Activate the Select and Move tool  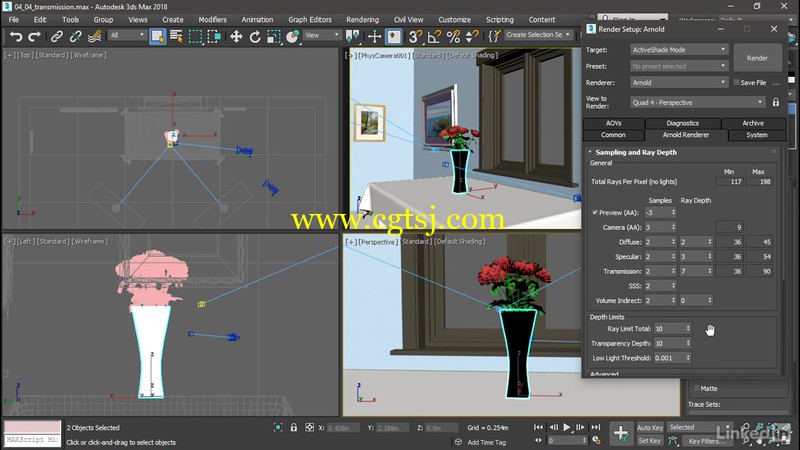point(236,36)
